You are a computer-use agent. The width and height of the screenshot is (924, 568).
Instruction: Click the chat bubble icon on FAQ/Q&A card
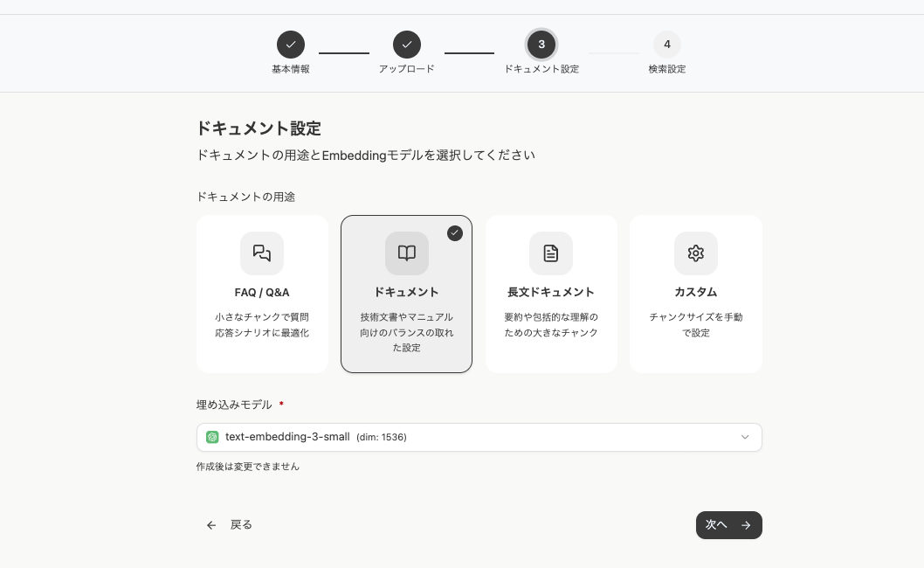pos(262,253)
